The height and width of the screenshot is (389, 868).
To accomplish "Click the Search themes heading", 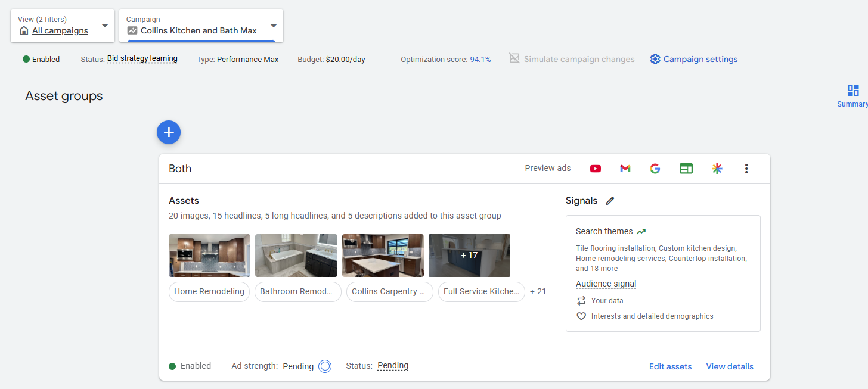I will tap(604, 231).
